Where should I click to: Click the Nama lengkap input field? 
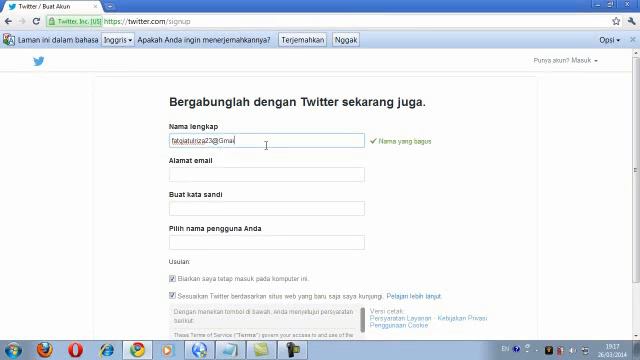point(267,140)
